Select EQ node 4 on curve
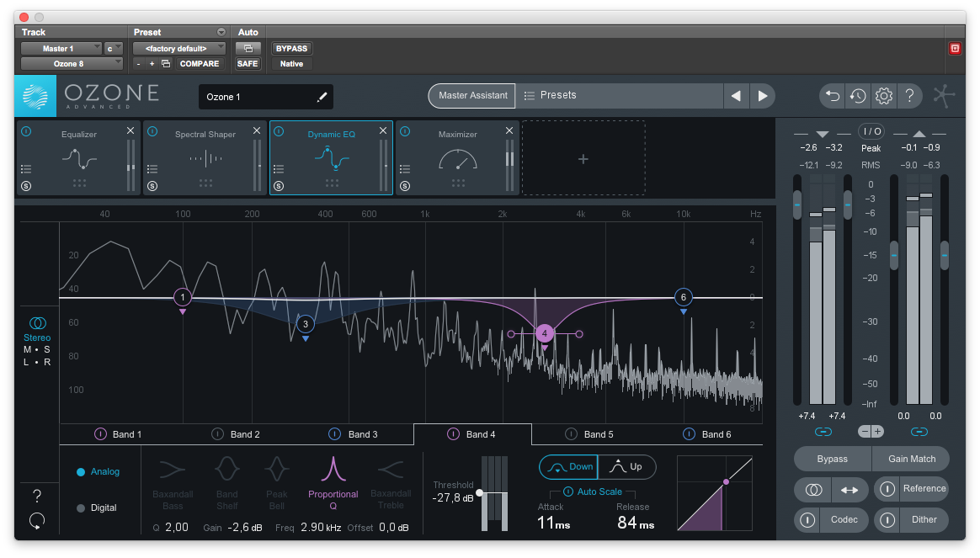Image resolution: width=980 pixels, height=558 pixels. (x=545, y=333)
